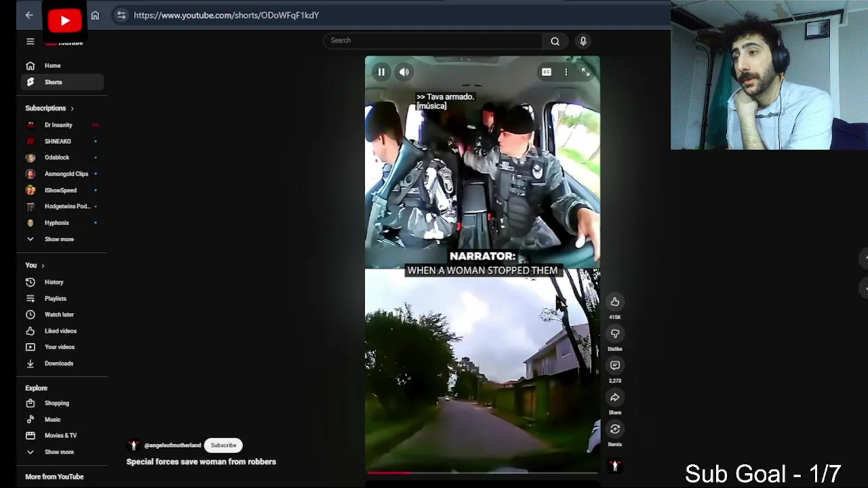Click inside the YouTube search box

pos(433,41)
